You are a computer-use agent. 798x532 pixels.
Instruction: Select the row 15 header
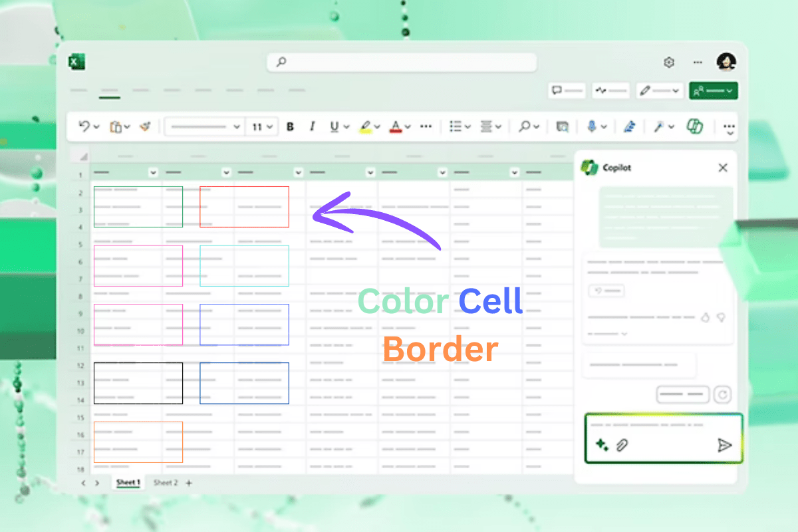80,418
